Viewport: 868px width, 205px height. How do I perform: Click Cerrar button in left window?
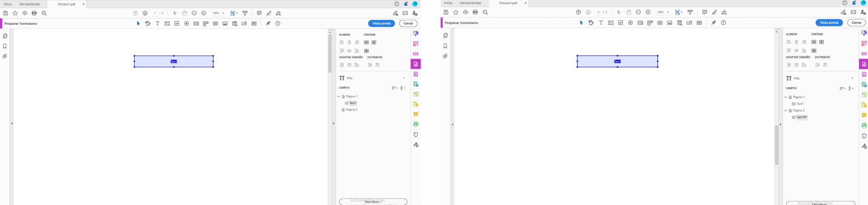click(x=408, y=23)
